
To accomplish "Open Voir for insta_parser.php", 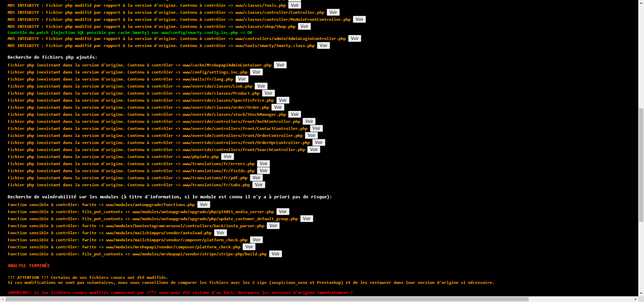I will click(x=273, y=225).
